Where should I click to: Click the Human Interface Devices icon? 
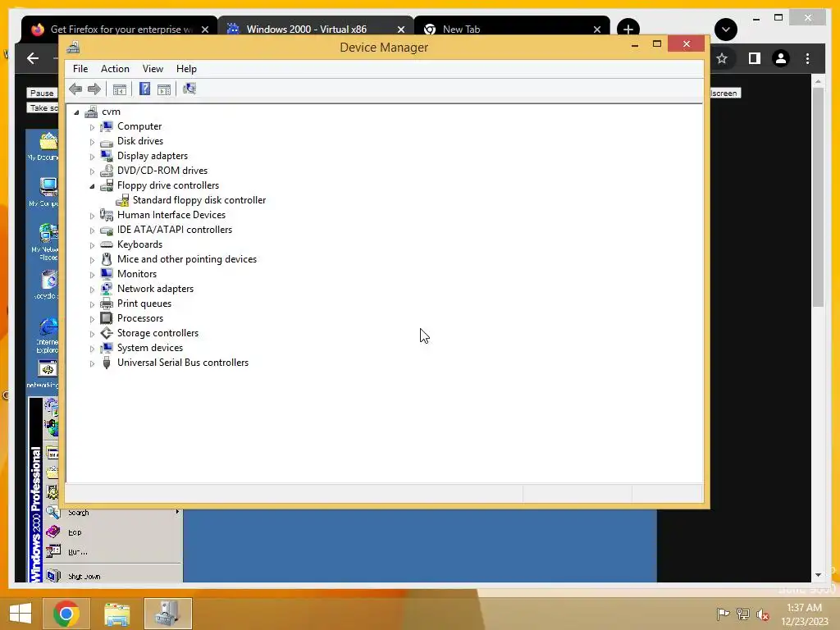107,215
